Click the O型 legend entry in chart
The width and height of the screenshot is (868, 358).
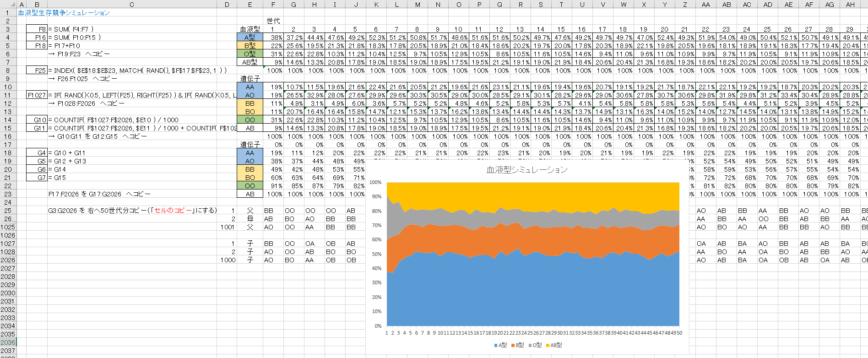535,345
